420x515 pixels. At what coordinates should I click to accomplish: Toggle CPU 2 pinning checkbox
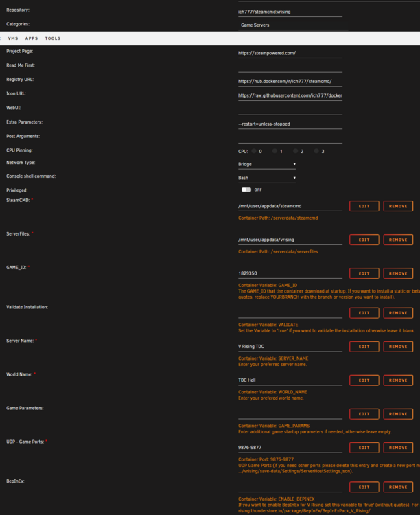(x=296, y=151)
